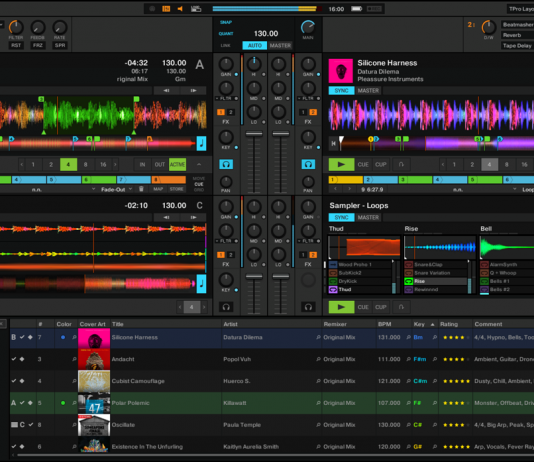Turn the MAIN volume knob

coord(308,27)
